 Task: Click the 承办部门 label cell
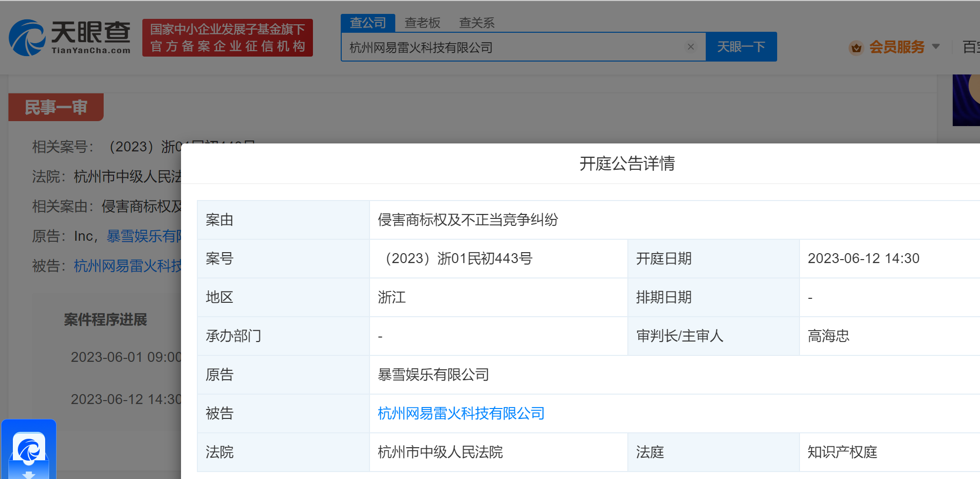[283, 336]
